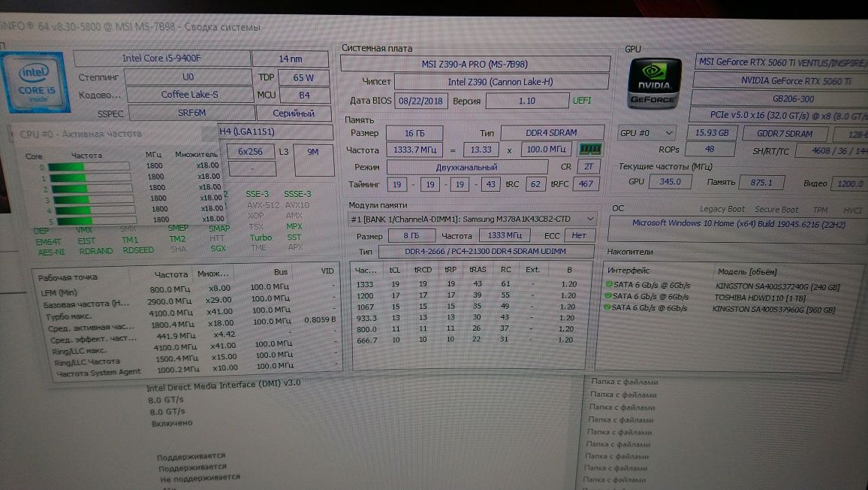Click the SSSE-3 feature flag
The image size is (868, 490).
pos(297,194)
